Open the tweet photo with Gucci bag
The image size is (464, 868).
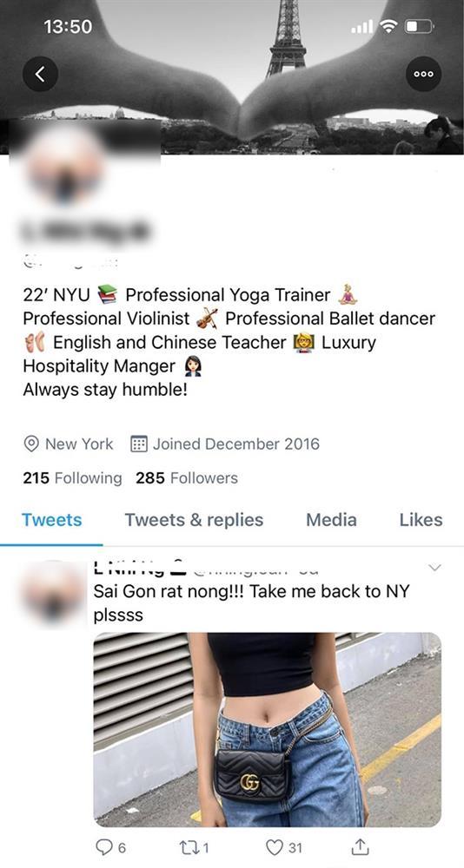click(268, 729)
